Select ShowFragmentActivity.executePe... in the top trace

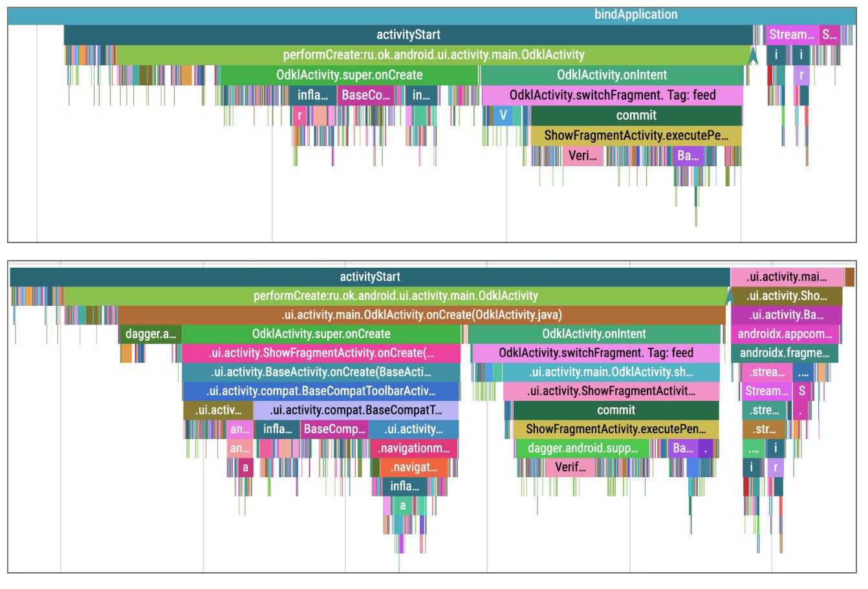point(636,136)
